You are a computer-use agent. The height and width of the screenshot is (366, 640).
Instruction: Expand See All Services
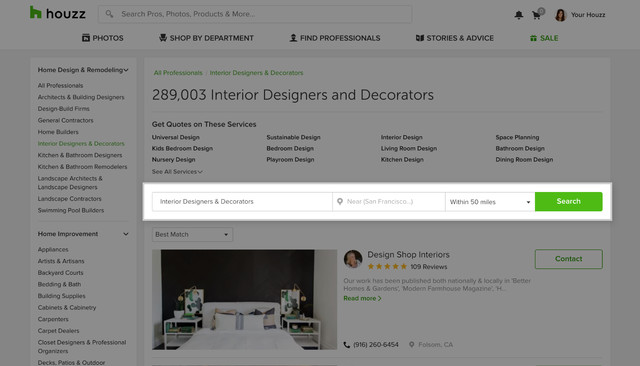tap(177, 172)
